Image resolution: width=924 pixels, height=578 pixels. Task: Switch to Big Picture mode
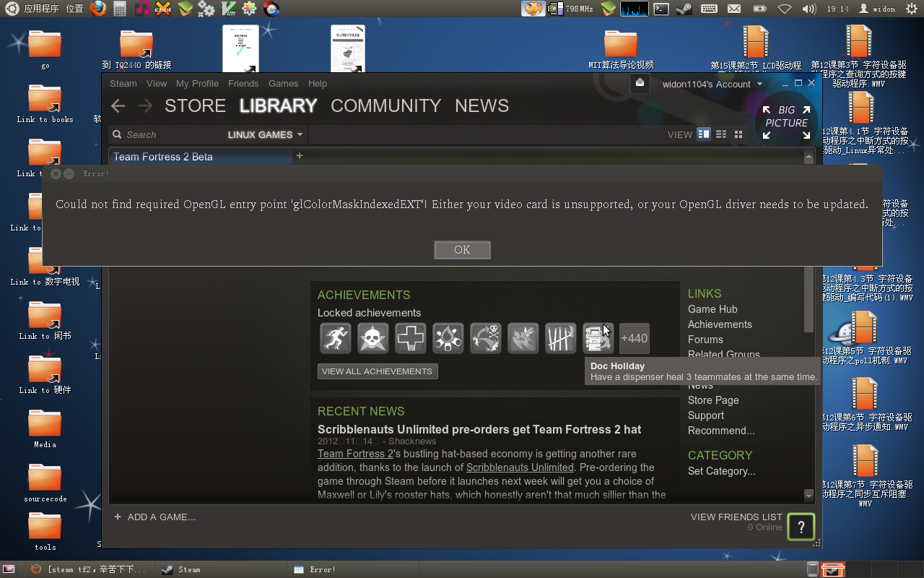point(786,121)
